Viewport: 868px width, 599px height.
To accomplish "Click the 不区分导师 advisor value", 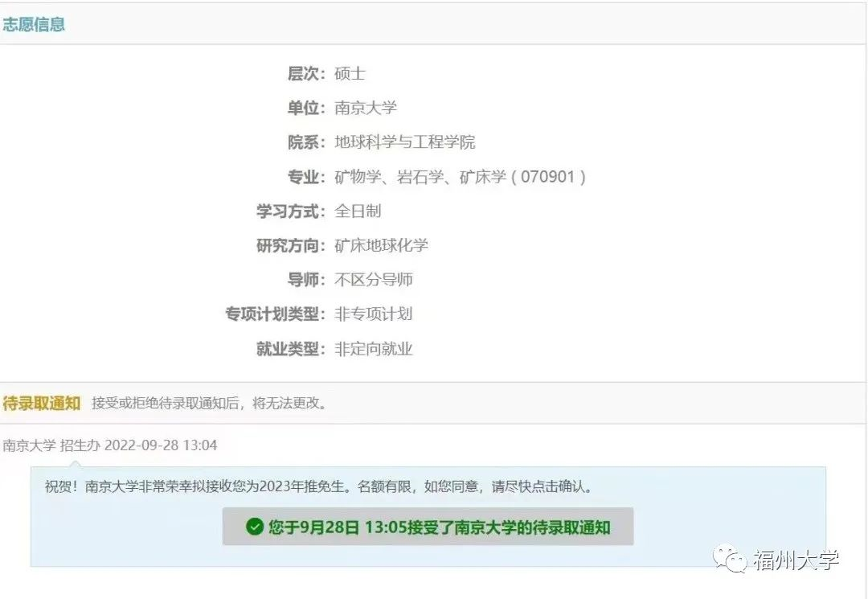I will coord(374,280).
